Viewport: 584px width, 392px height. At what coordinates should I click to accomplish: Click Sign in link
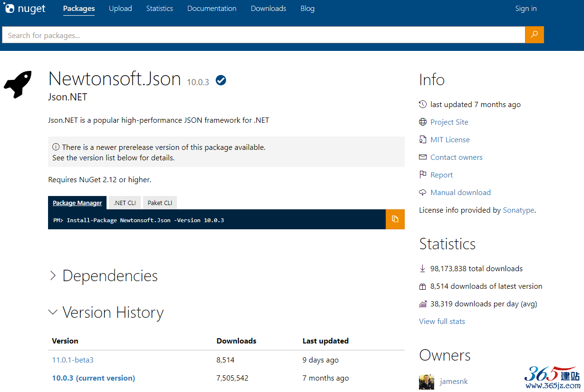526,9
